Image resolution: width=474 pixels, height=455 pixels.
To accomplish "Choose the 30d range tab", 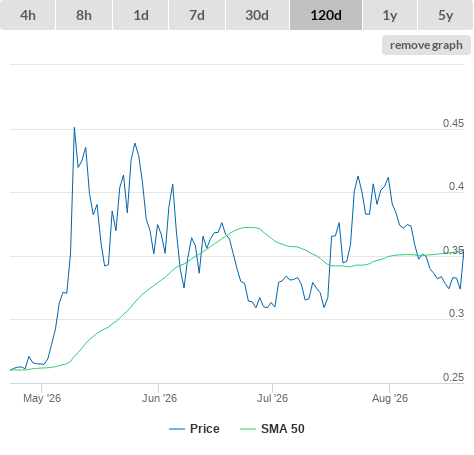I will coord(257,15).
